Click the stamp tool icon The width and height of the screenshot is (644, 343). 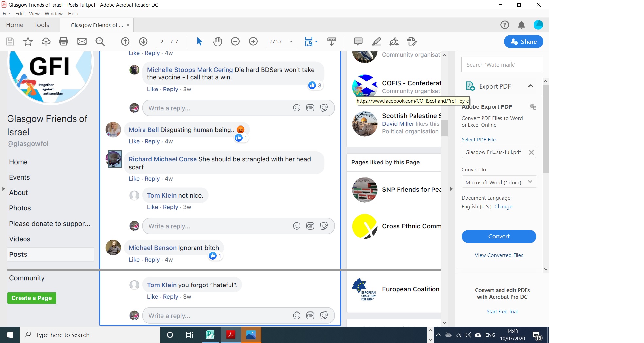coord(412,41)
